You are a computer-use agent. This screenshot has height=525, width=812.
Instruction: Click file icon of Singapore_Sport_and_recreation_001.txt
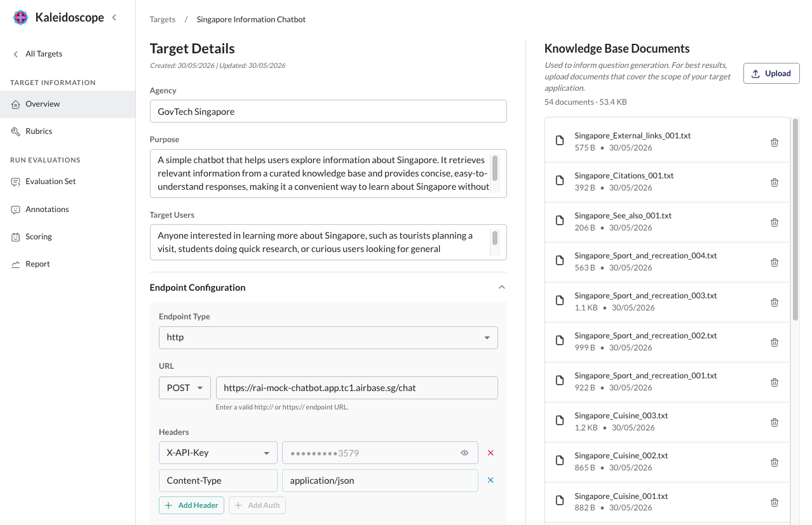coord(560,380)
